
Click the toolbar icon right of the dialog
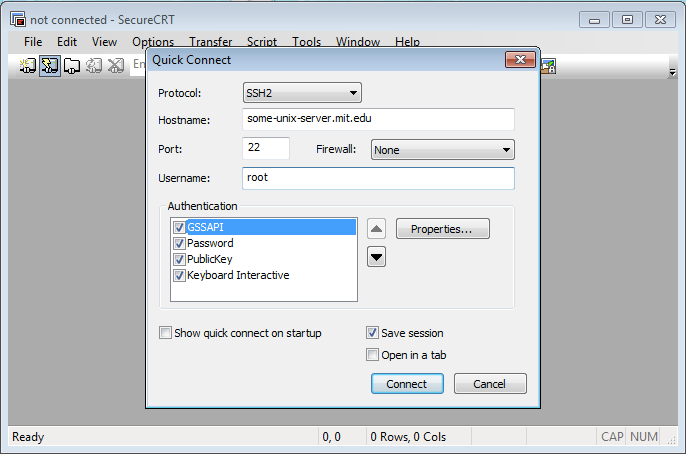click(548, 66)
